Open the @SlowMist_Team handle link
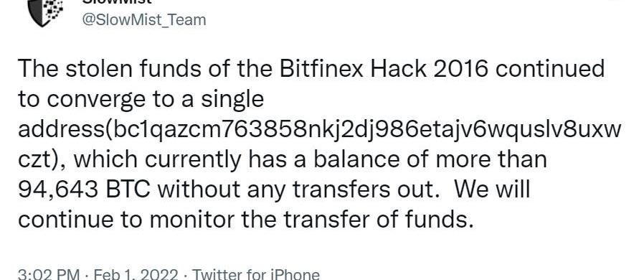 click(144, 19)
